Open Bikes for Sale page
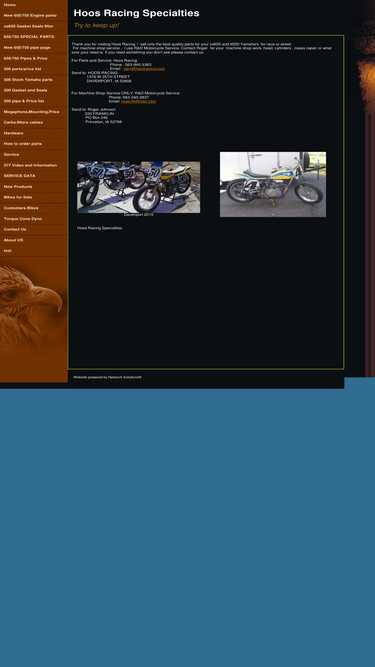Screen dimensions: 375x667 coord(34,197)
